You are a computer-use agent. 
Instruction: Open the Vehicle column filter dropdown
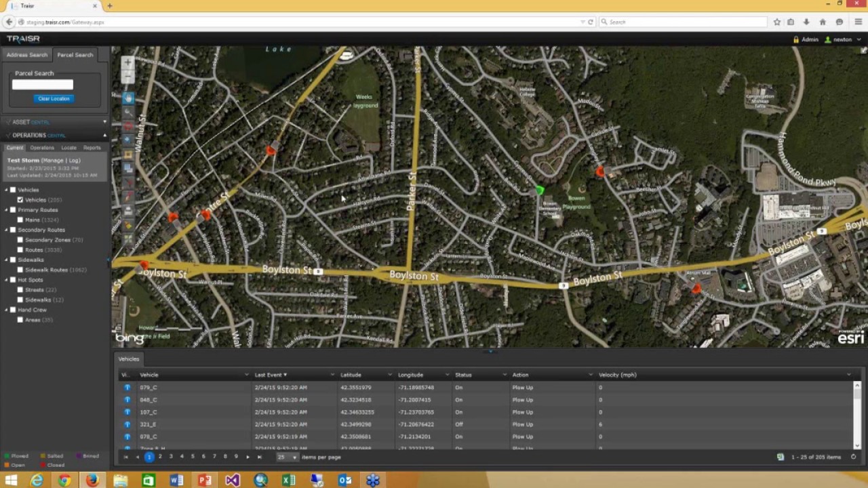(246, 375)
